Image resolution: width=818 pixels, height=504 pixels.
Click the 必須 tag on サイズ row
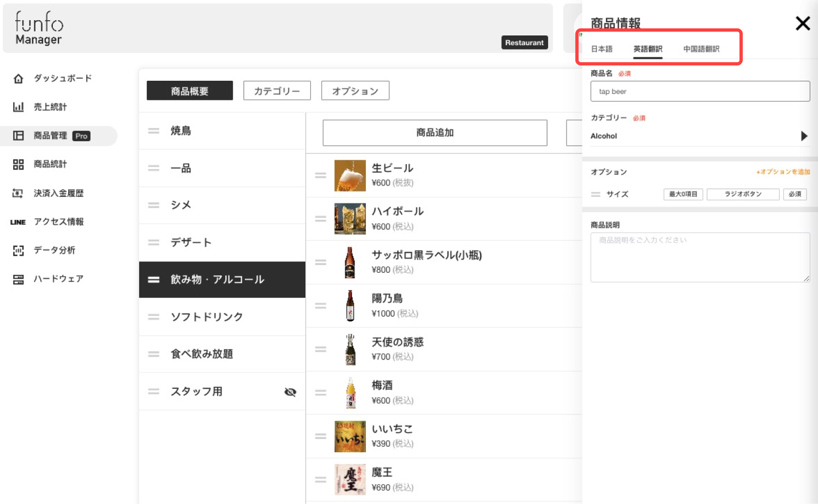795,194
